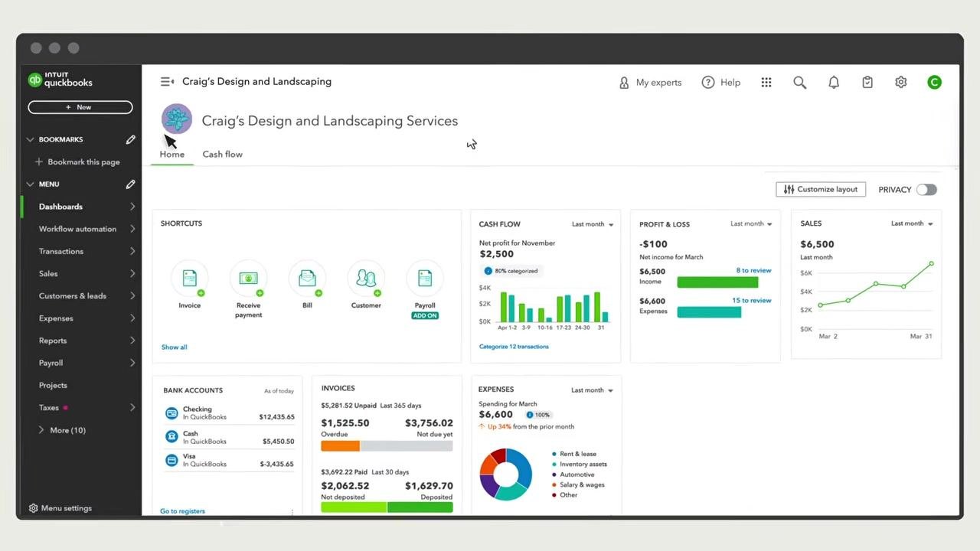Open the tasks clipboard icon
980x551 pixels.
coord(867,83)
